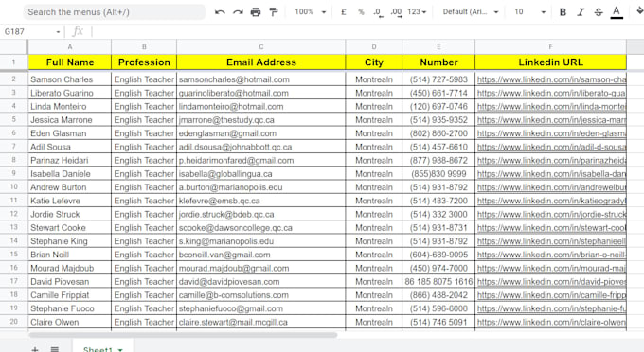The width and height of the screenshot is (644, 352).
Task: Select the cell Brian Neill
Action: (70, 255)
